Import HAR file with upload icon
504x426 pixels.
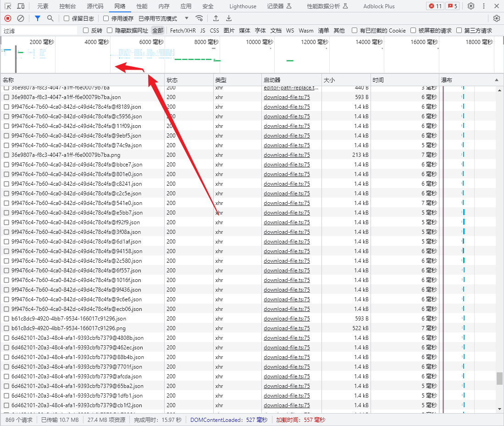(x=216, y=18)
